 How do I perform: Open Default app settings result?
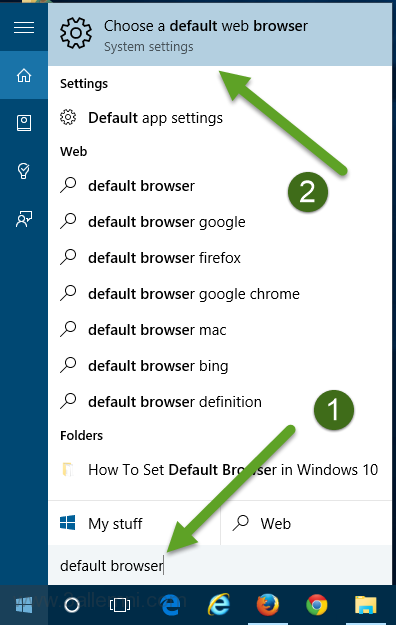[220, 118]
